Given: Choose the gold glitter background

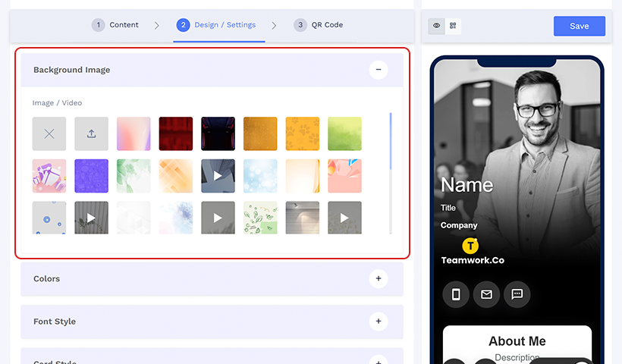Looking at the screenshot, I should point(260,133).
